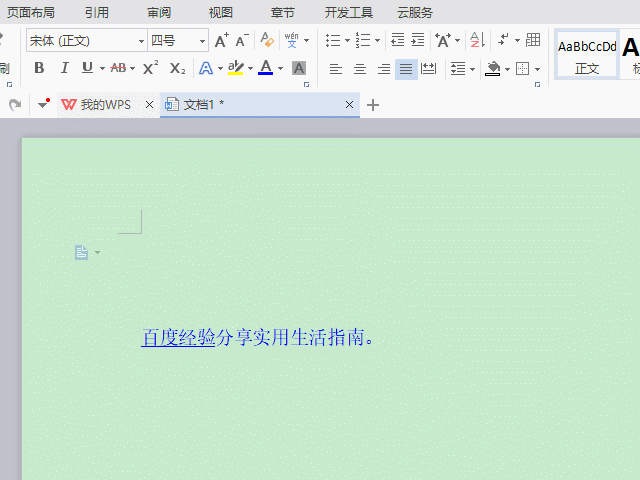The height and width of the screenshot is (480, 640).
Task: Enable justified alignment
Action: point(406,69)
